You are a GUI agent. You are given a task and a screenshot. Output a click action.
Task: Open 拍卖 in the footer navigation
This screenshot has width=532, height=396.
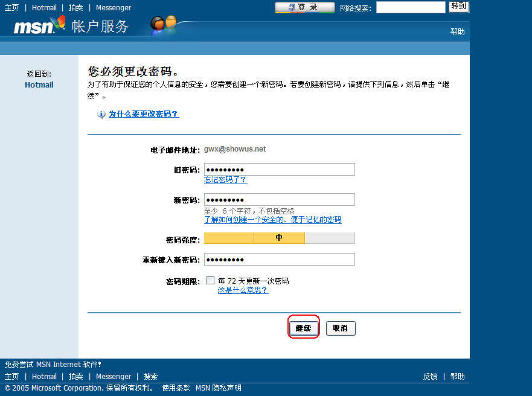tap(75, 376)
